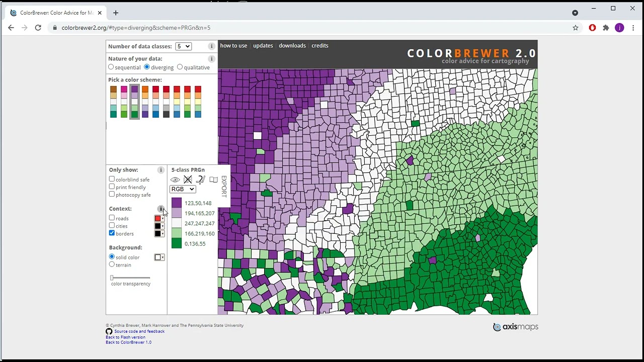Open the browser extensions puzzle icon

(606, 28)
